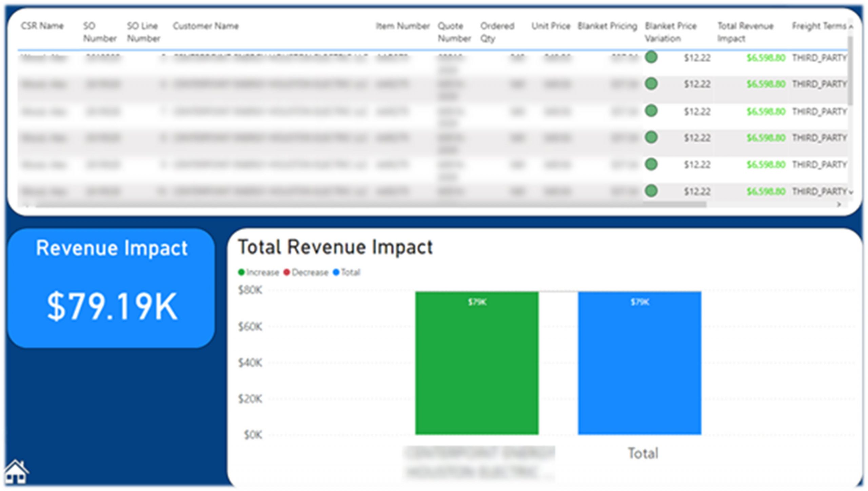
Task: Click the blue Total legend marker
Action: tap(336, 272)
